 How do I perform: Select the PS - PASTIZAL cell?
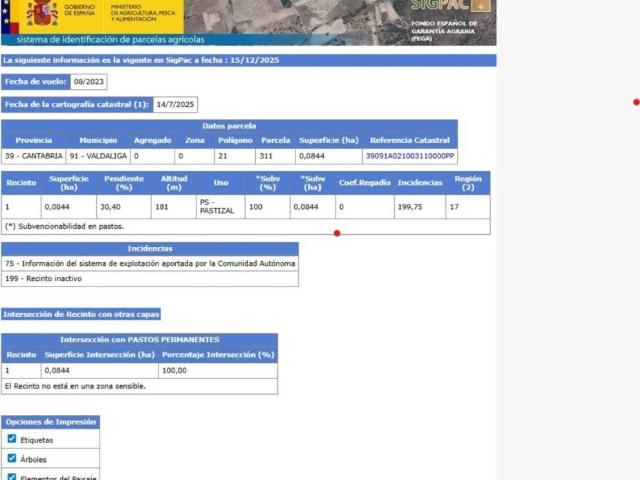click(x=221, y=207)
